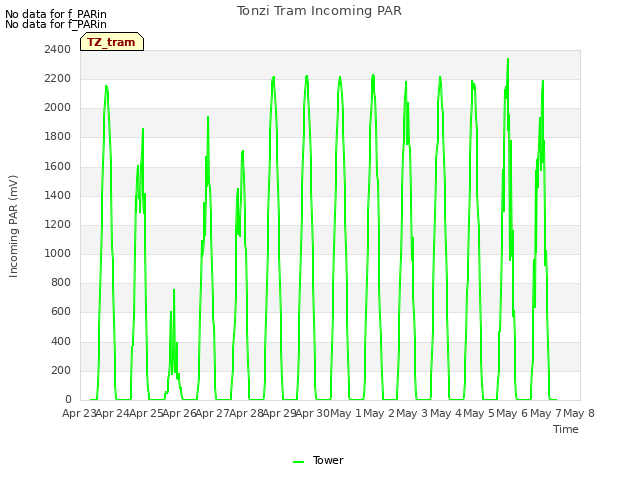This screenshot has width=640, height=480.
Task: Click the May 5 x-axis tick label
Action: [480, 413]
